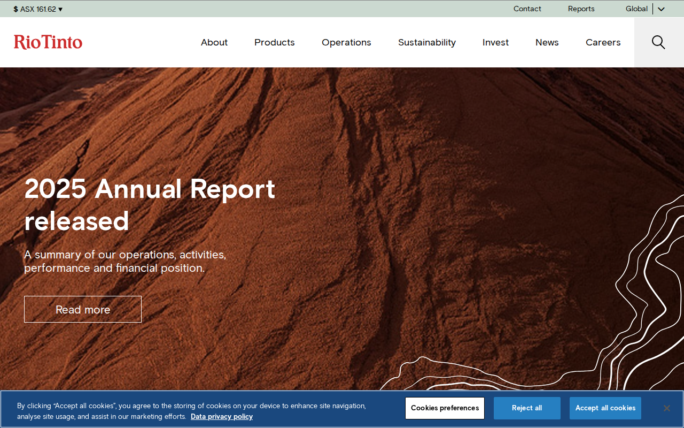Open Cookies preferences
The width and height of the screenshot is (684, 428).
point(445,408)
